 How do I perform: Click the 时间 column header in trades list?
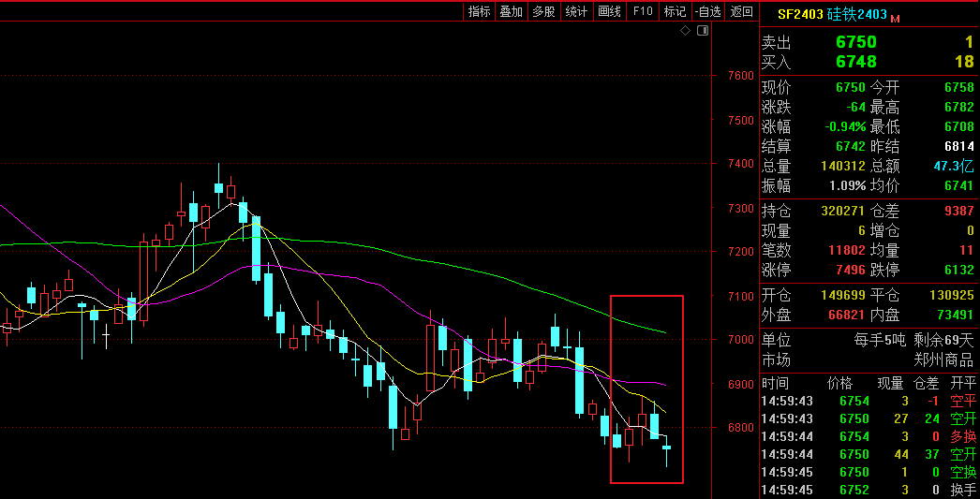pos(775,383)
